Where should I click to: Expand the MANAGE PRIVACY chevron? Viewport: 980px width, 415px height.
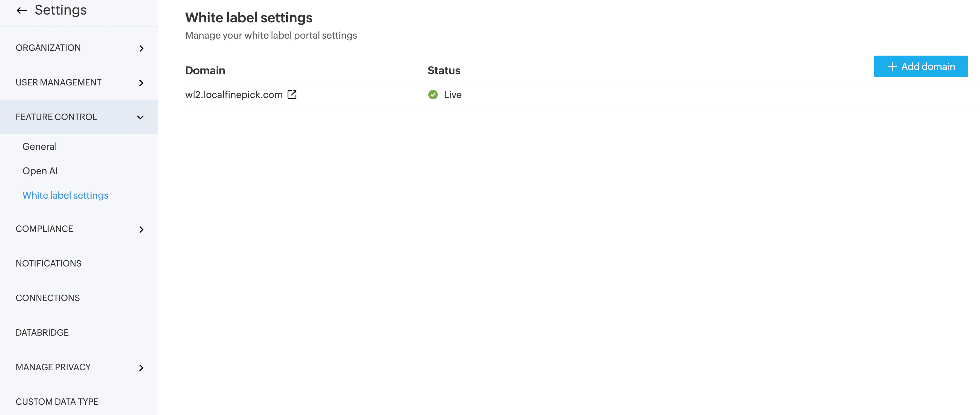(141, 368)
